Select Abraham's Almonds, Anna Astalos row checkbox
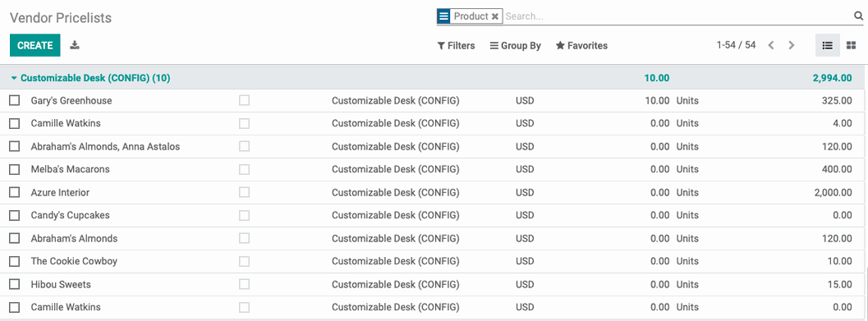This screenshot has width=868, height=321. click(x=15, y=147)
